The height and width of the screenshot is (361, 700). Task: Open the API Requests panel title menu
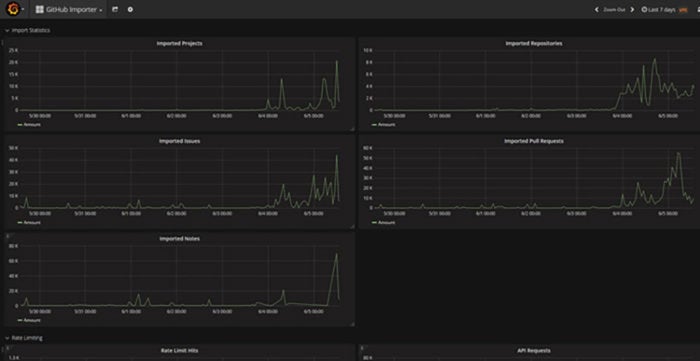(x=533, y=351)
